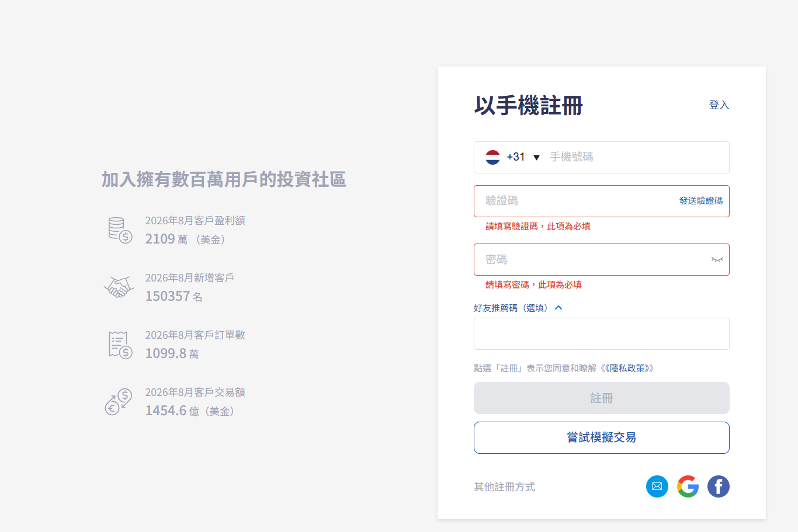Click the 1099.8 萬 orders value
Screen dimensions: 798x532
[172, 353]
